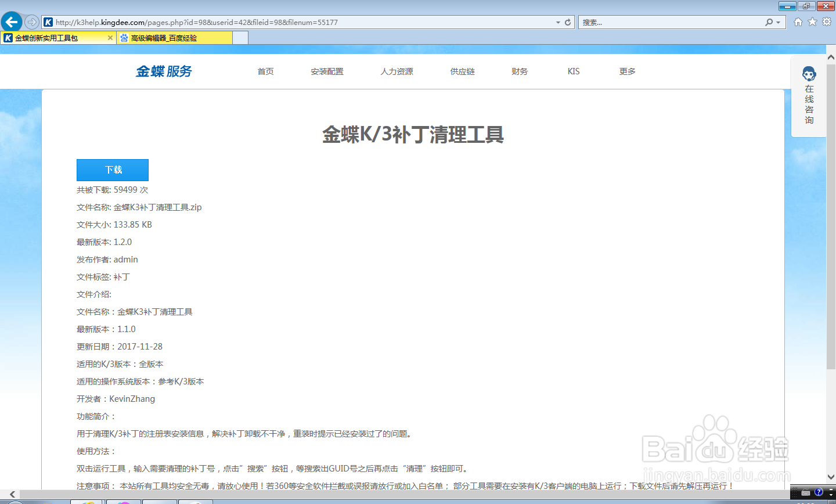Click the 使用方法： label
Viewport: 836px width, 504px height.
click(x=96, y=451)
